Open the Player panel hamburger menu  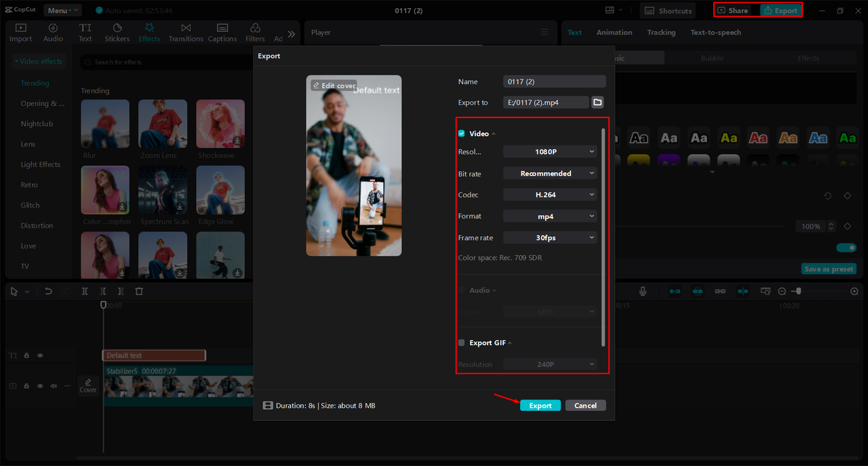544,32
